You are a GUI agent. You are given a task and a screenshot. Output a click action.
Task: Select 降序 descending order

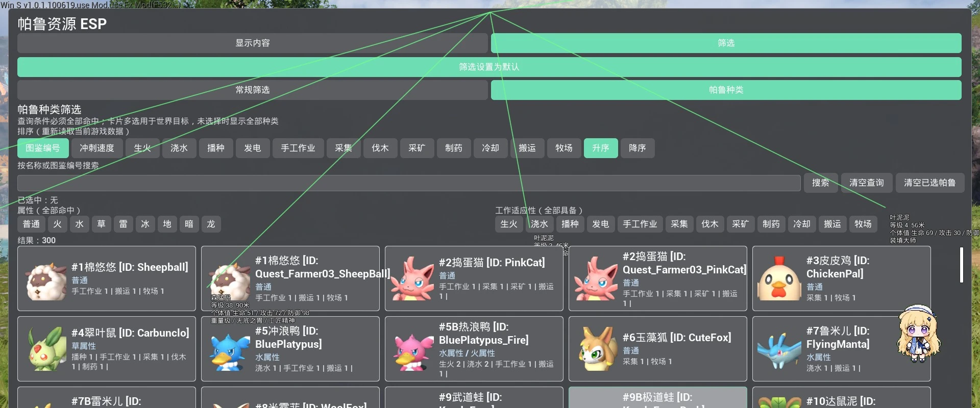click(638, 148)
